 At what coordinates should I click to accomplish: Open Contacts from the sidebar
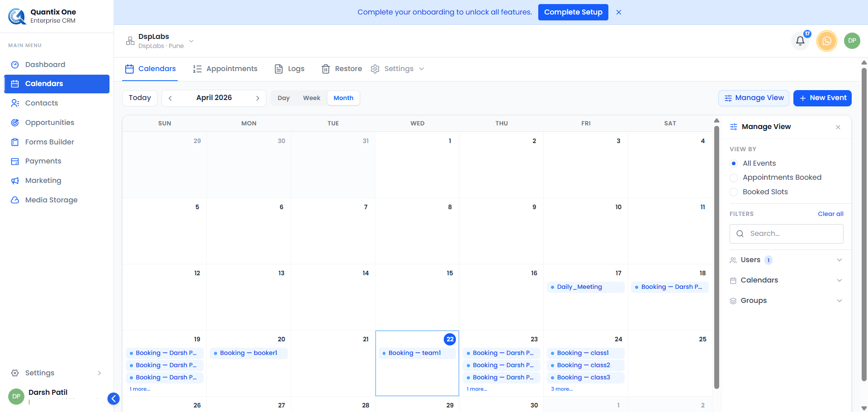[x=57, y=103]
